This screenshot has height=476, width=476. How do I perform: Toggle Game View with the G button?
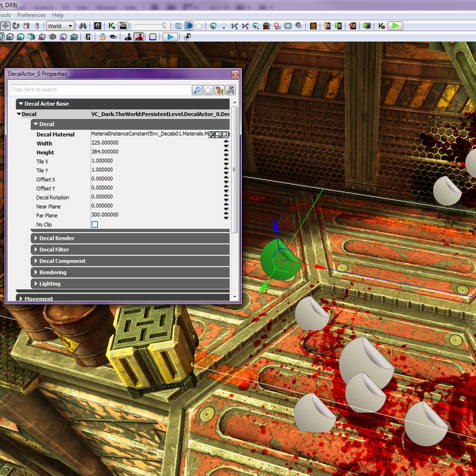coord(88,37)
